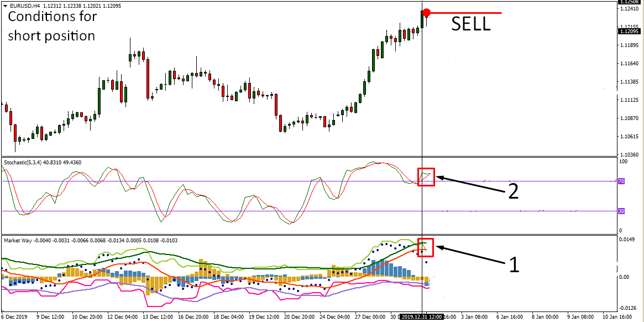Click the chart dropdown triangle beside EURUSD,H4
The image size is (644, 322).
click(4, 6)
